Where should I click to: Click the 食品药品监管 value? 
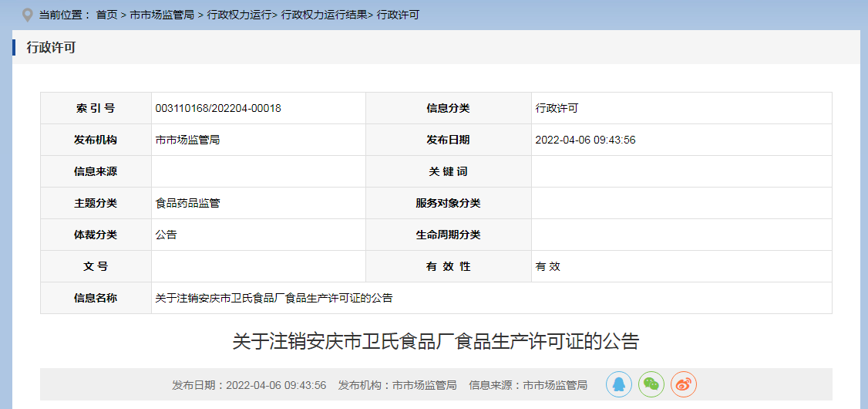(187, 204)
